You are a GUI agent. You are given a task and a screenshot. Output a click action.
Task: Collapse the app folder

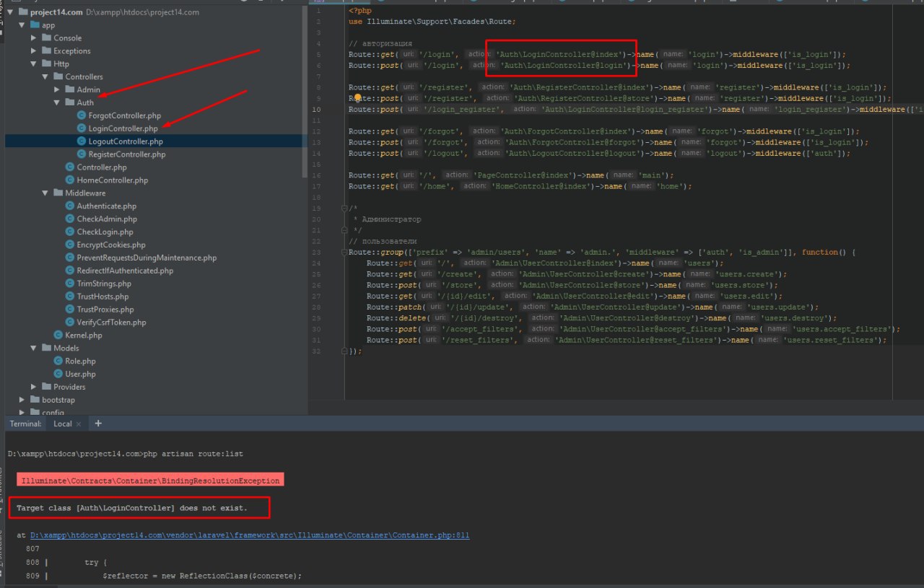22,25
